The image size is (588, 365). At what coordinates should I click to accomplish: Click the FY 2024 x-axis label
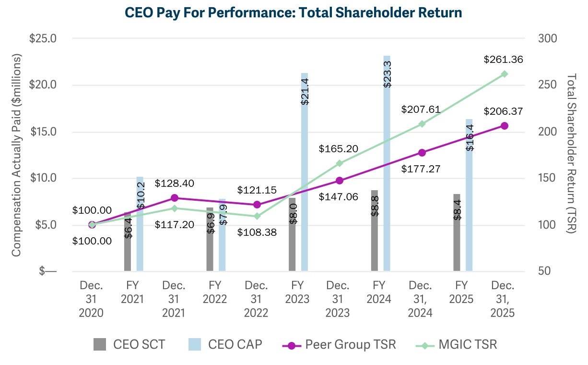[380, 292]
